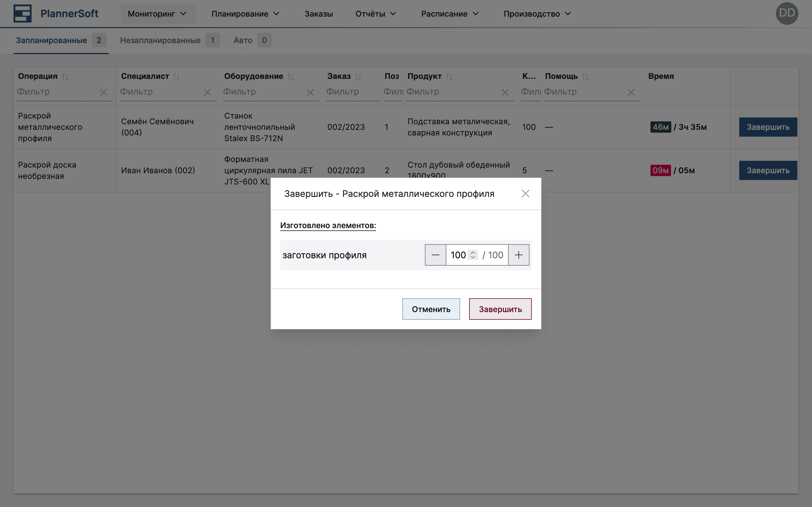
Task: Clear the Операция filter field
Action: click(x=104, y=92)
